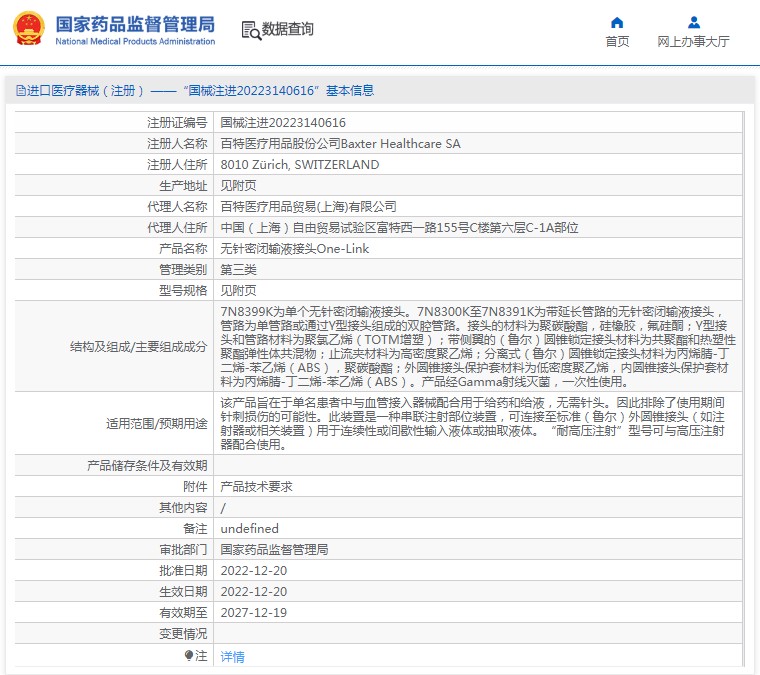Click 见附页 in the 生产地址 row
This screenshot has height=675, width=760.
[238, 186]
